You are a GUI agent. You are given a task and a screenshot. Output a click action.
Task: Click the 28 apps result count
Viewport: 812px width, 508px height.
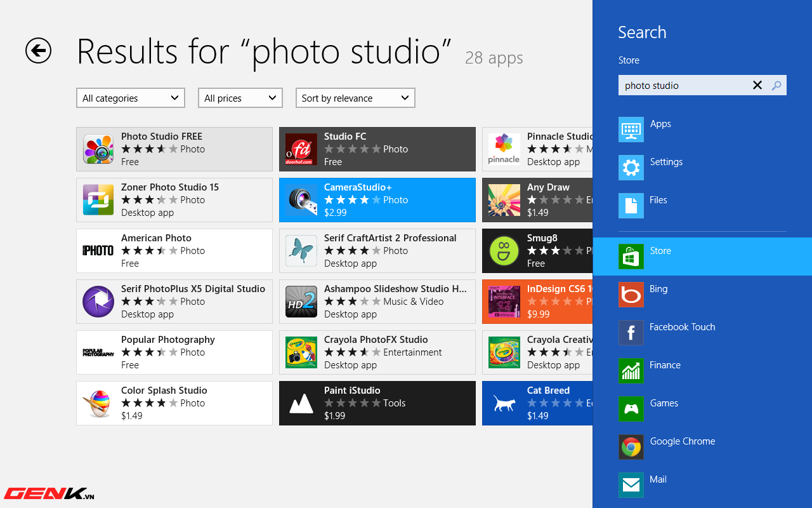[x=494, y=58]
